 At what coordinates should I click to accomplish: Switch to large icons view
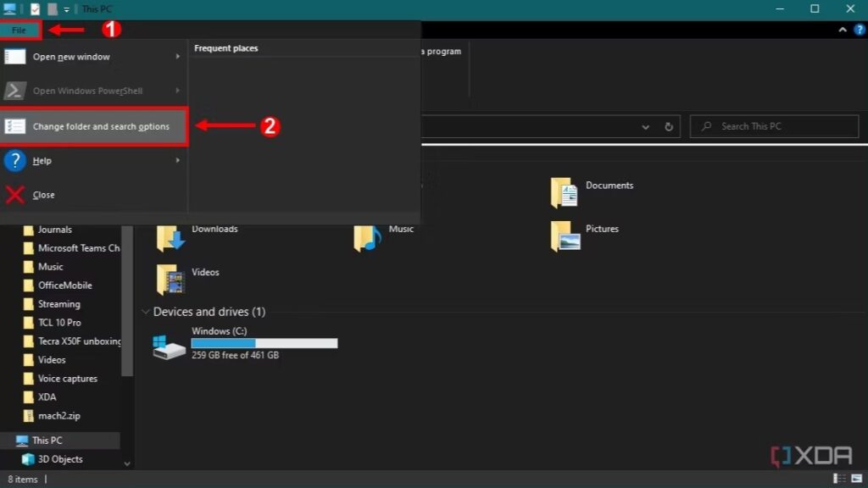[x=857, y=479]
